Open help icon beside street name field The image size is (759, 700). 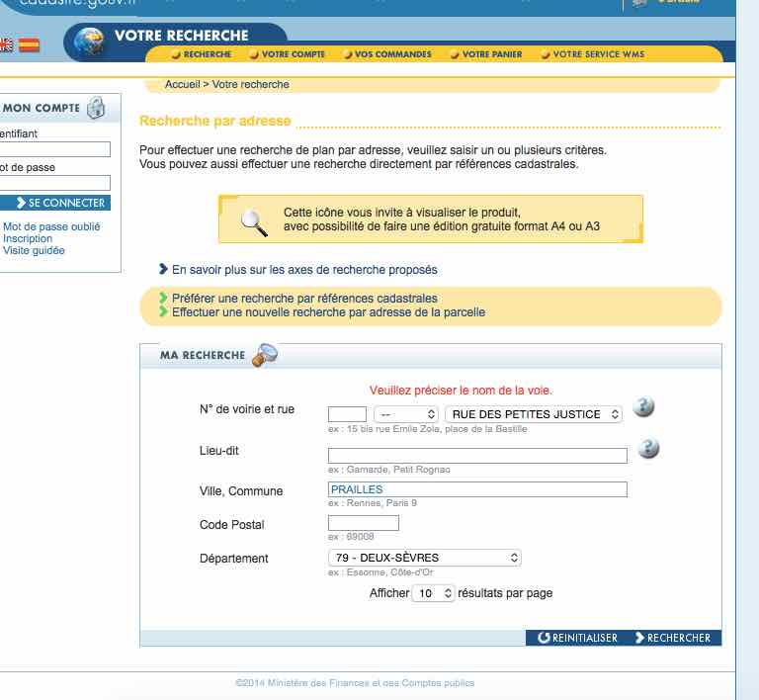[x=644, y=407]
